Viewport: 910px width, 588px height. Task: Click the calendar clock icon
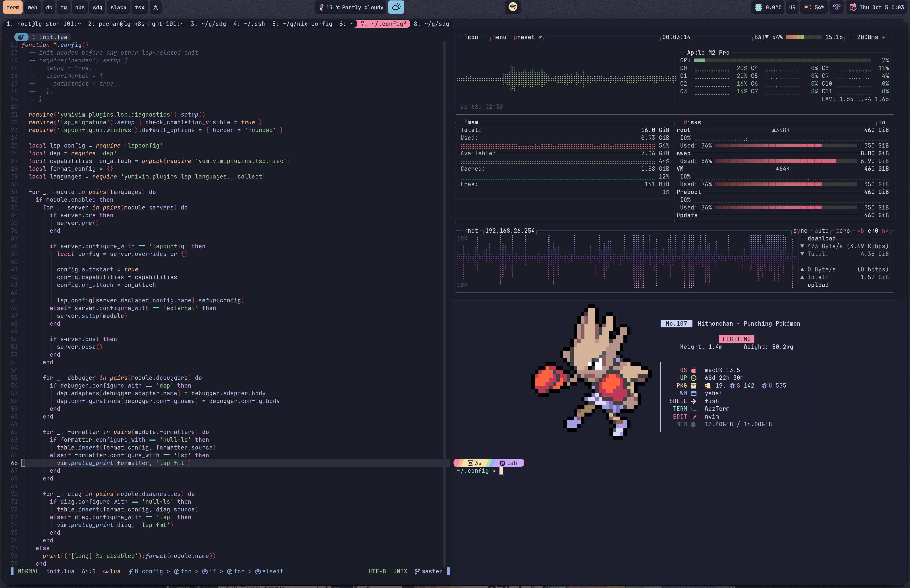[853, 7]
